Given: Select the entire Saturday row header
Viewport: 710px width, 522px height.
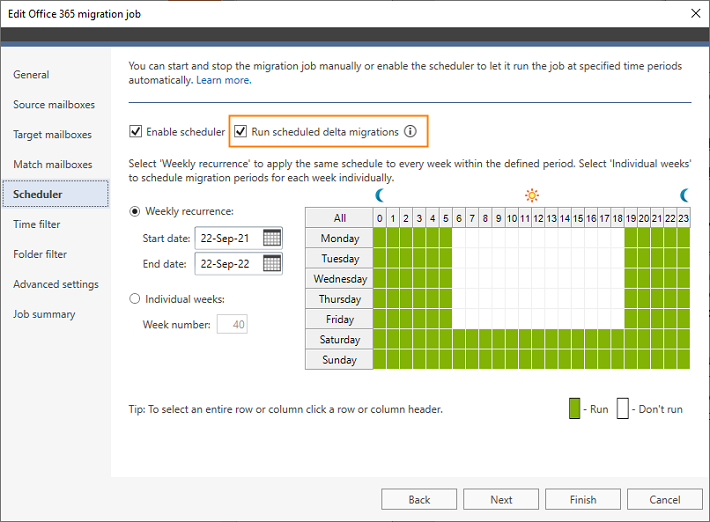Looking at the screenshot, I should point(339,340).
